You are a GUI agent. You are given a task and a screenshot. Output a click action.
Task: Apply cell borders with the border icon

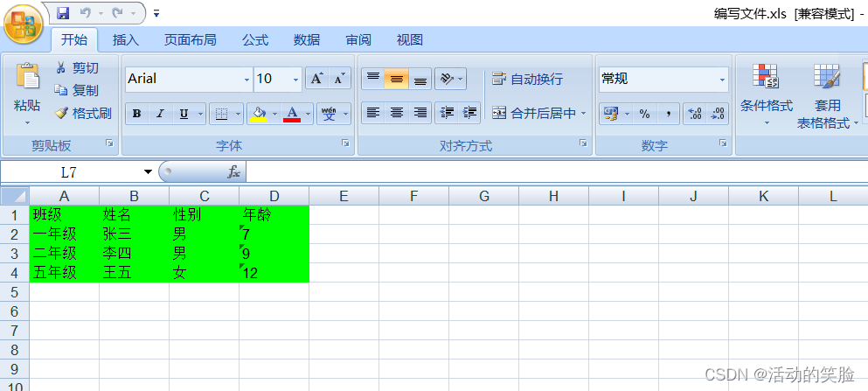click(221, 114)
